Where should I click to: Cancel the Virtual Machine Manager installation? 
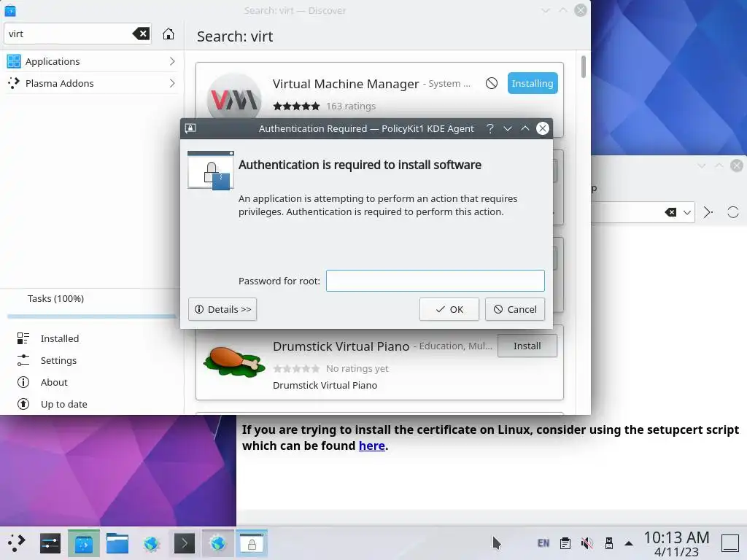click(491, 83)
